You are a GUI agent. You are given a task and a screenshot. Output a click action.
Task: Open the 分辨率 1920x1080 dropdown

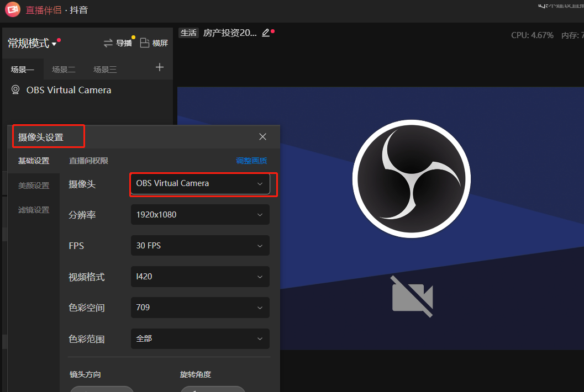click(201, 214)
